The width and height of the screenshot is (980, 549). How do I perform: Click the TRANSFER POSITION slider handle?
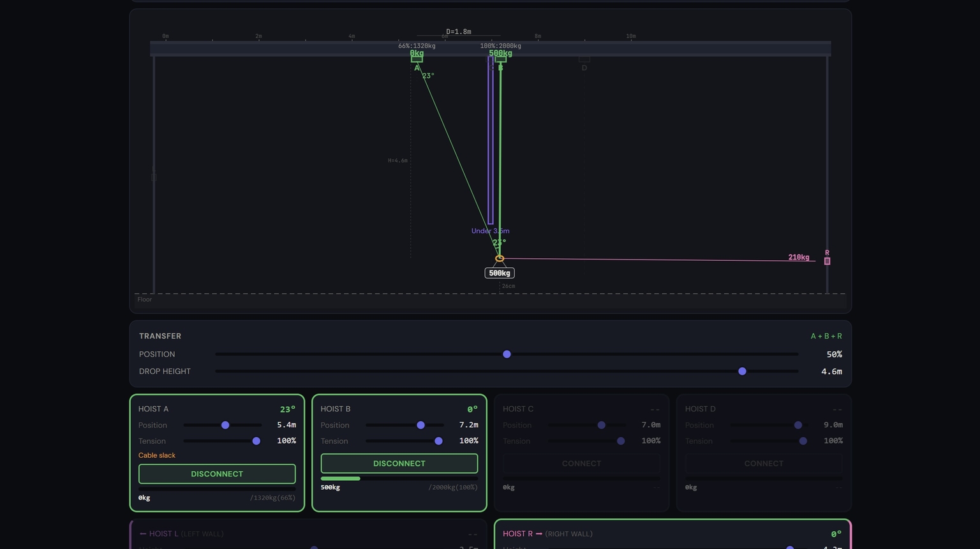[x=507, y=354]
